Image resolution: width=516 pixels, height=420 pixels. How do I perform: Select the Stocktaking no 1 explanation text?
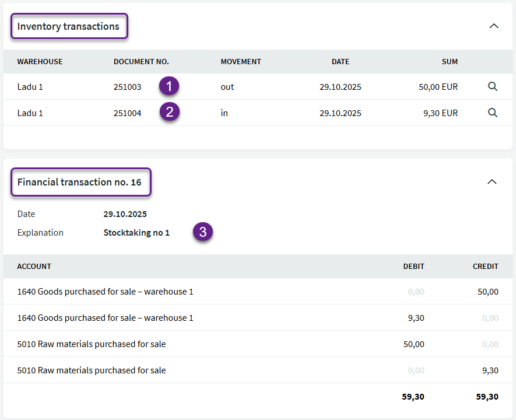pyautogui.click(x=136, y=233)
